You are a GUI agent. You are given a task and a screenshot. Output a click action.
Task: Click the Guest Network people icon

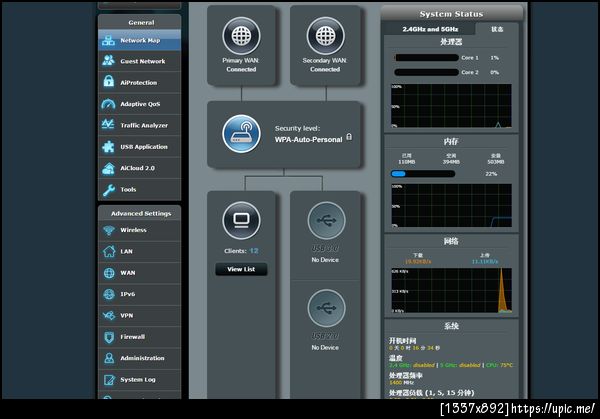[109, 61]
